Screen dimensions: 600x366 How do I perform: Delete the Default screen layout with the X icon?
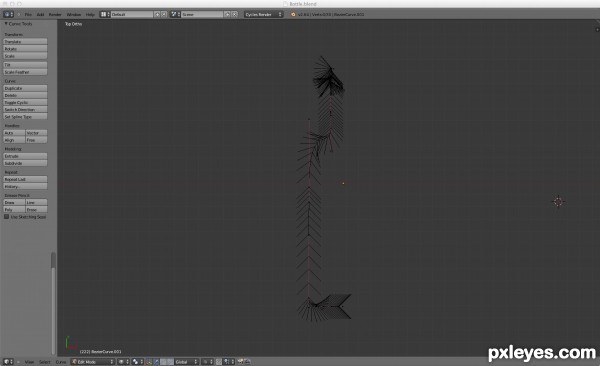(164, 14)
